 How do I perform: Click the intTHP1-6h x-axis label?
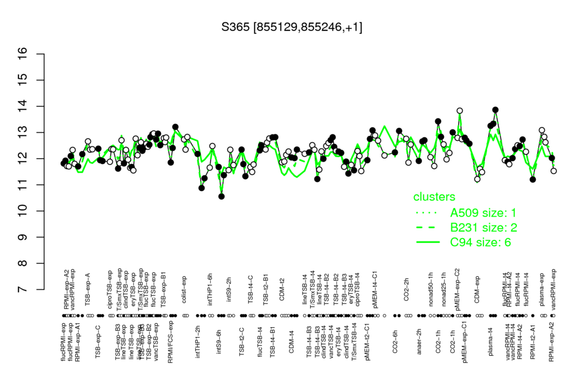click(210, 288)
